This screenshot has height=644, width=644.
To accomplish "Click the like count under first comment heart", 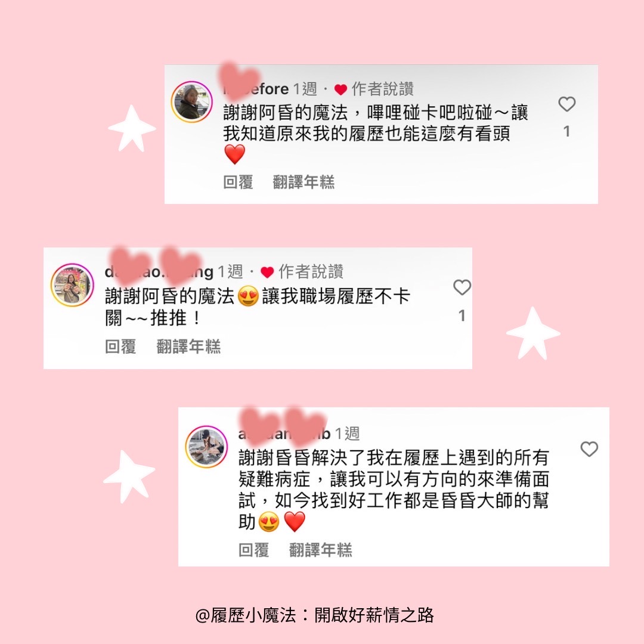I will pyautogui.click(x=567, y=131).
